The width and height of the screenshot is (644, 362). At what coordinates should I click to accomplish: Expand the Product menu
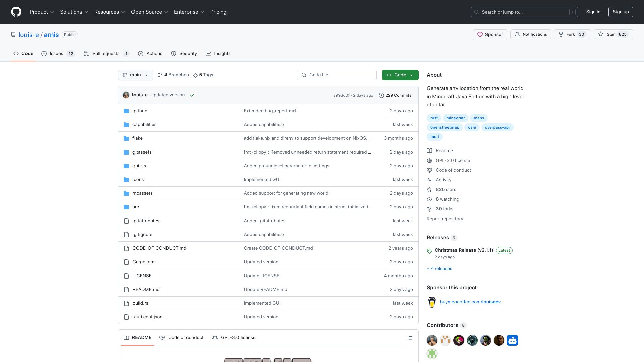tap(42, 12)
